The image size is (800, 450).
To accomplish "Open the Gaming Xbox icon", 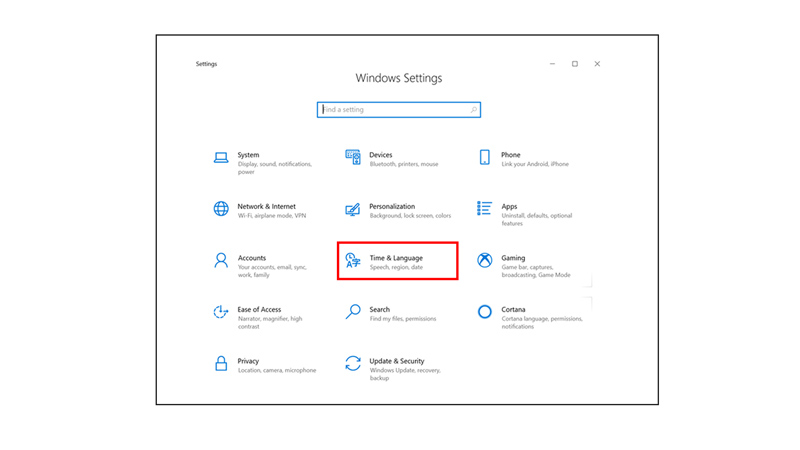I will click(485, 260).
